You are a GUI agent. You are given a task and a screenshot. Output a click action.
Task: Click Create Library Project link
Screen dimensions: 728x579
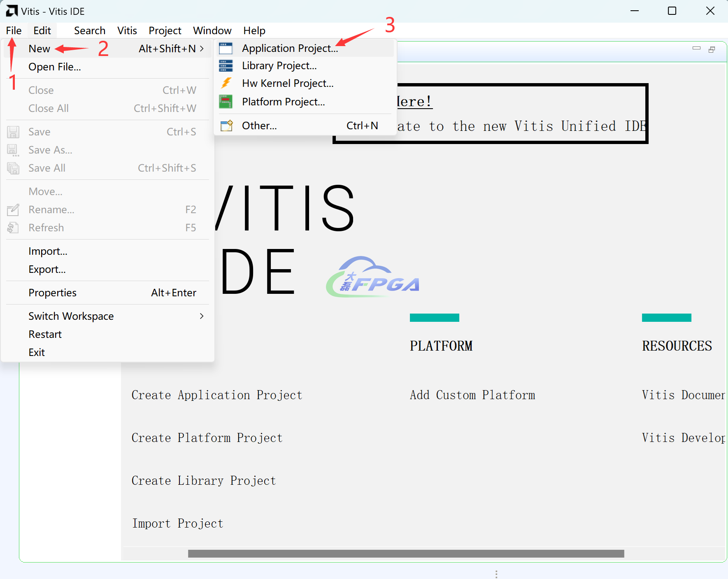pyautogui.click(x=204, y=481)
